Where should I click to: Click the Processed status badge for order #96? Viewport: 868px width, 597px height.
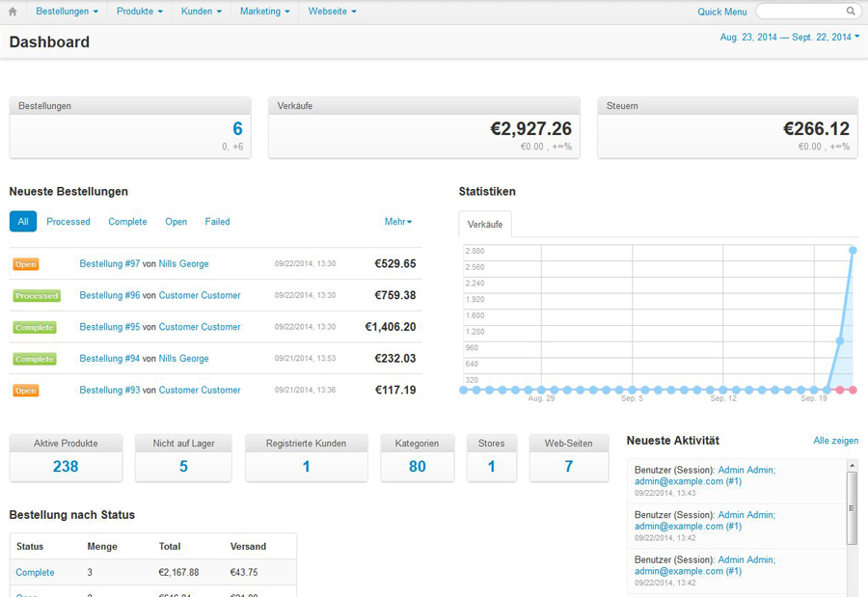pos(37,296)
